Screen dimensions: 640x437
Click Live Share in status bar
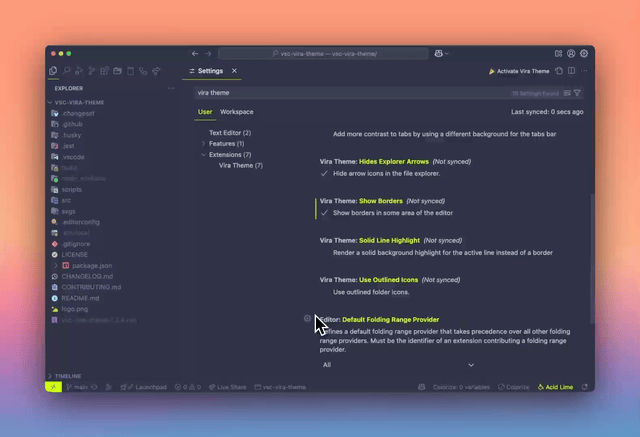tap(228, 387)
